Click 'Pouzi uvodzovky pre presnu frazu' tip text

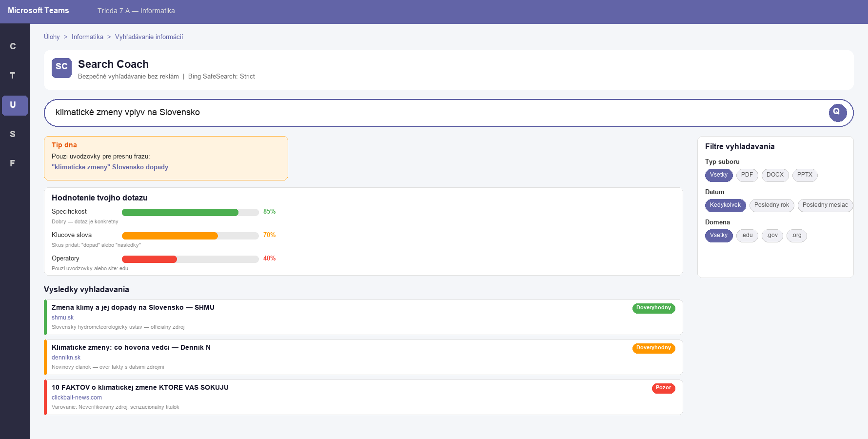click(100, 156)
